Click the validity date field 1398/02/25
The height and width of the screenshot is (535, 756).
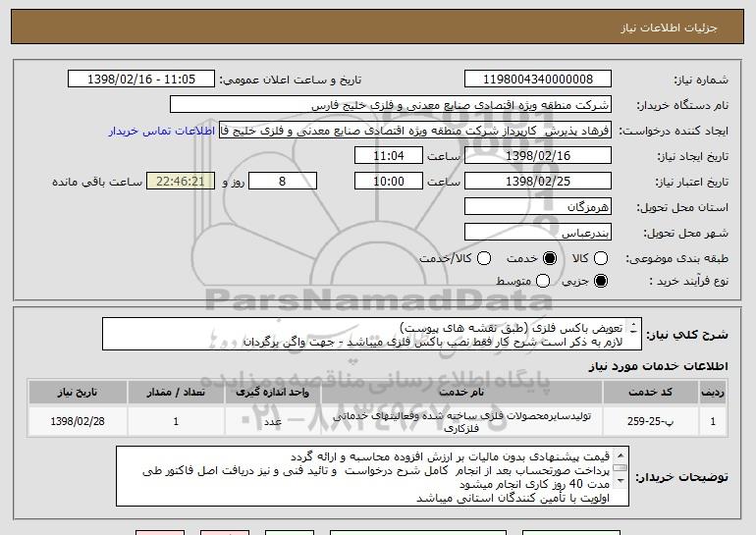point(538,182)
